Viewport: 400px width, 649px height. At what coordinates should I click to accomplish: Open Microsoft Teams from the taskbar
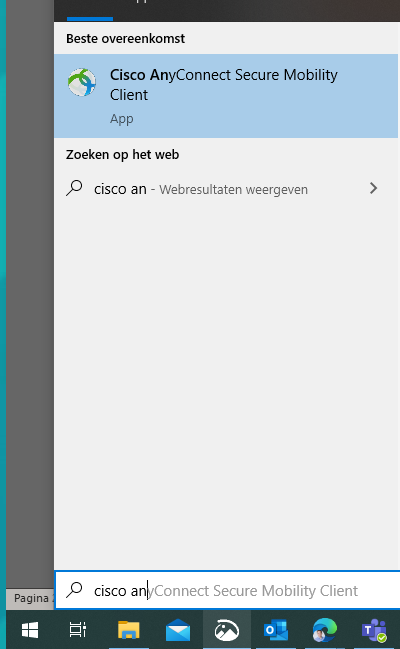(x=374, y=630)
